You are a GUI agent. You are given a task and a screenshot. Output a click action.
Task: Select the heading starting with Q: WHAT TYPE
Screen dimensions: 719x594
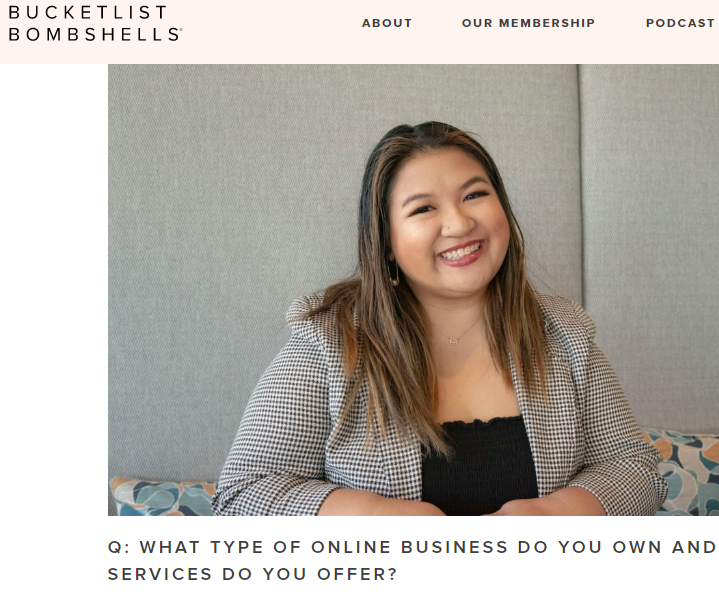click(x=412, y=561)
